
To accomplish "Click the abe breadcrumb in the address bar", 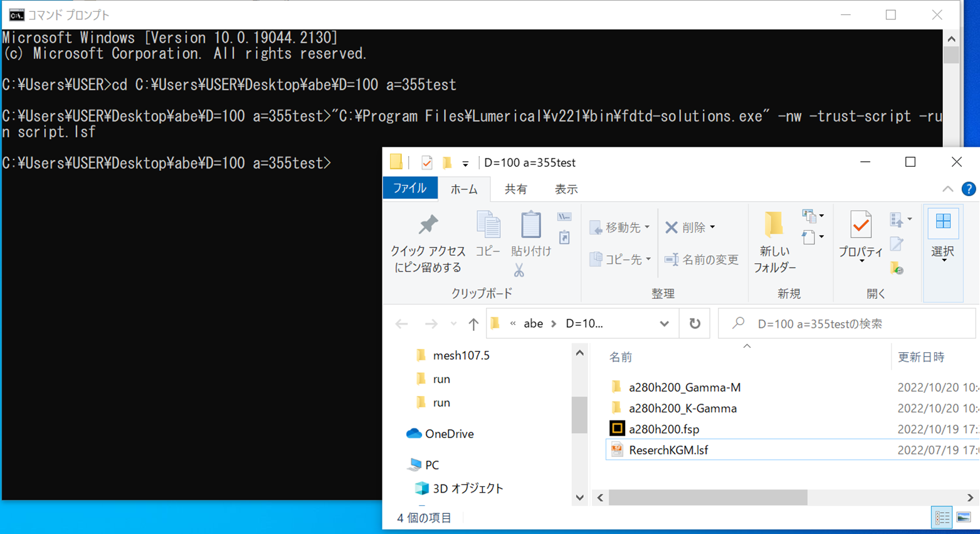I will tap(533, 323).
